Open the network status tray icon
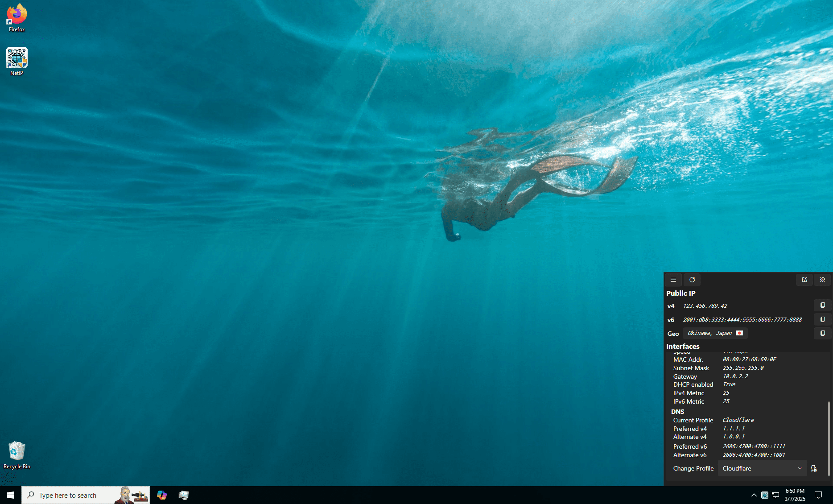The height and width of the screenshot is (504, 833). 775,495
